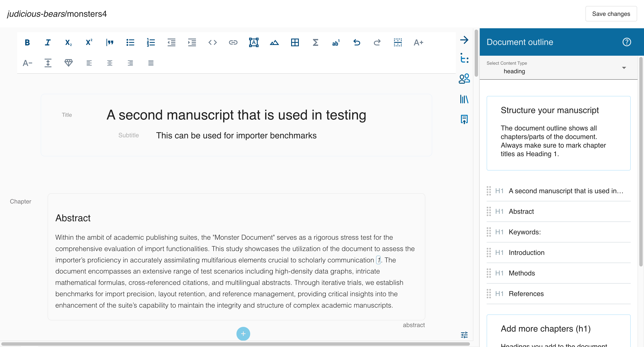Collapse the Document outline sidebar

464,40
